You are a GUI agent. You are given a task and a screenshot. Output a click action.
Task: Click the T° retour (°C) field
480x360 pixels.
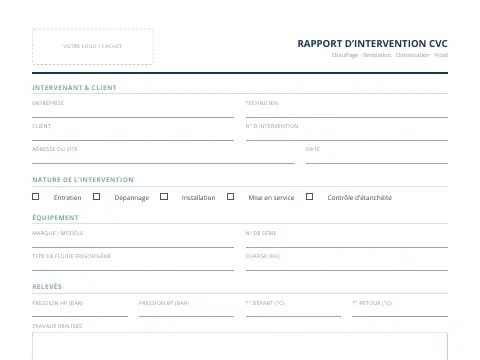400,312
